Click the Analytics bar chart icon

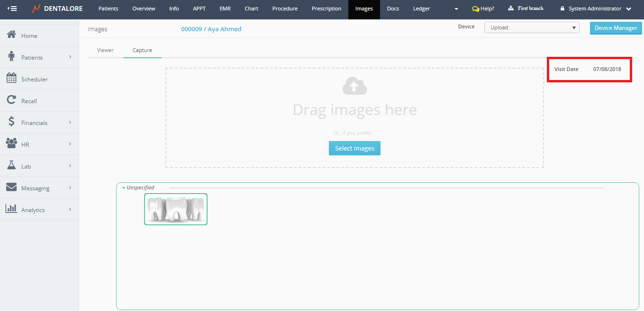click(x=11, y=210)
